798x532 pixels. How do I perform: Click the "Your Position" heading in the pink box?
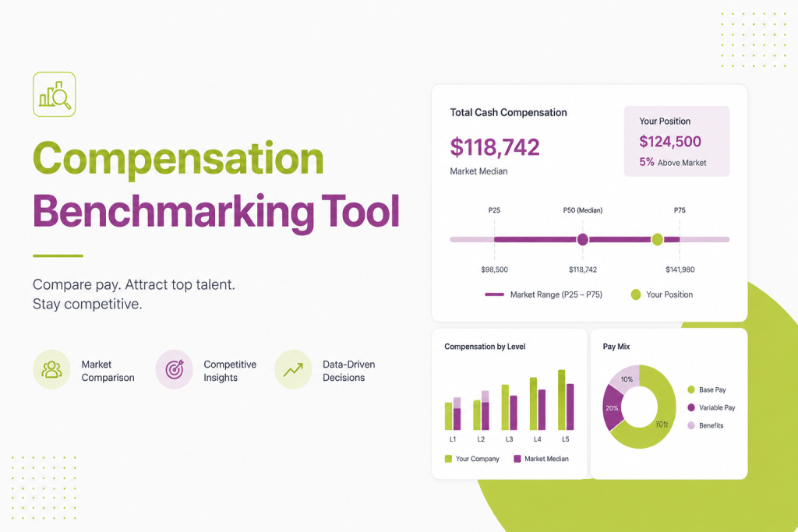pos(665,121)
